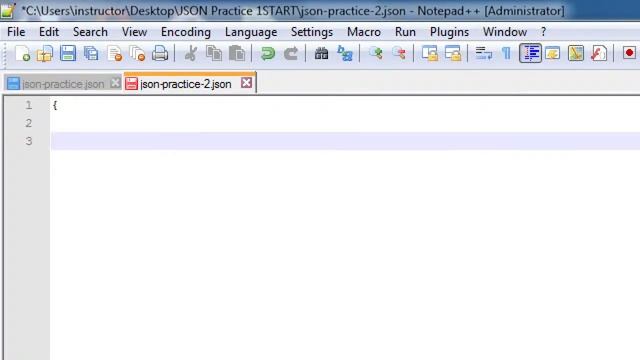The height and width of the screenshot is (360, 640).
Task: Open the Edit menu
Action: 49,32
